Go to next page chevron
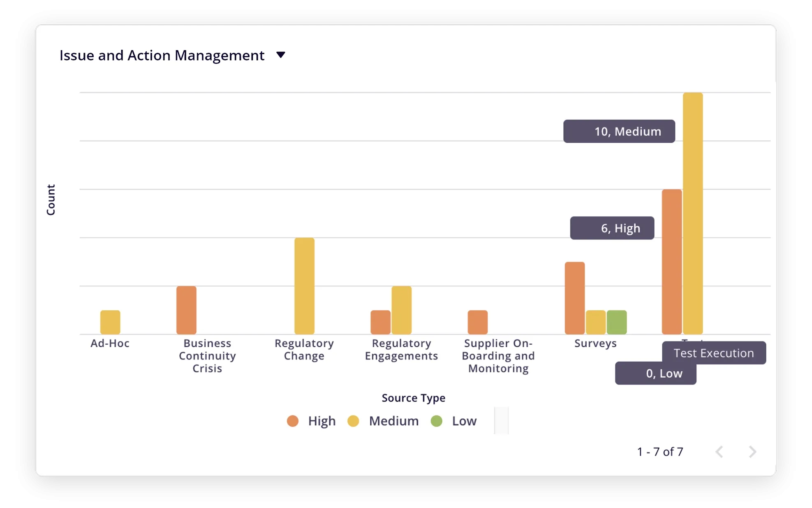The width and height of the screenshot is (812, 508). 752,452
